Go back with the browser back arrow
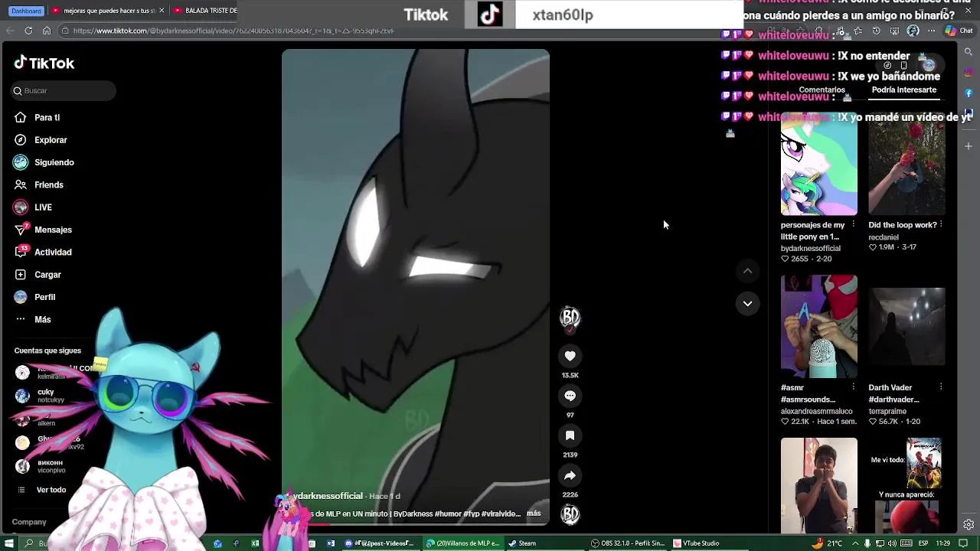This screenshot has height=551, width=980. pos(10,31)
